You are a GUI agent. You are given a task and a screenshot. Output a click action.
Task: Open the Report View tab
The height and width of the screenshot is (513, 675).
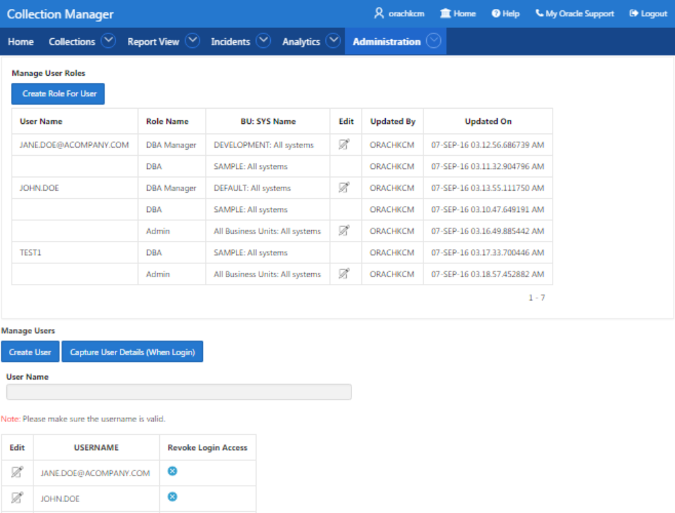tap(153, 42)
